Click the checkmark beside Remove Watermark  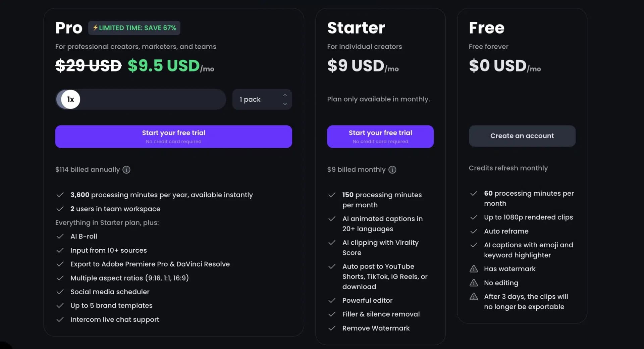[x=332, y=328]
